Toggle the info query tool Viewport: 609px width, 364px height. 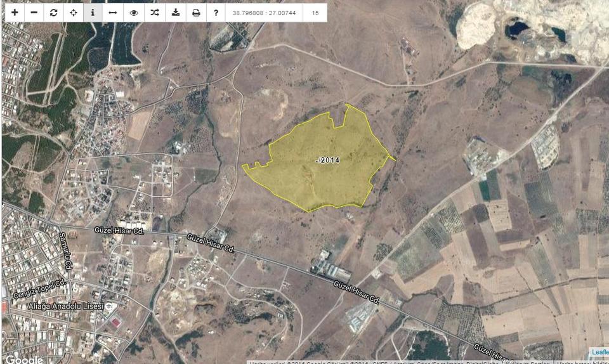93,13
